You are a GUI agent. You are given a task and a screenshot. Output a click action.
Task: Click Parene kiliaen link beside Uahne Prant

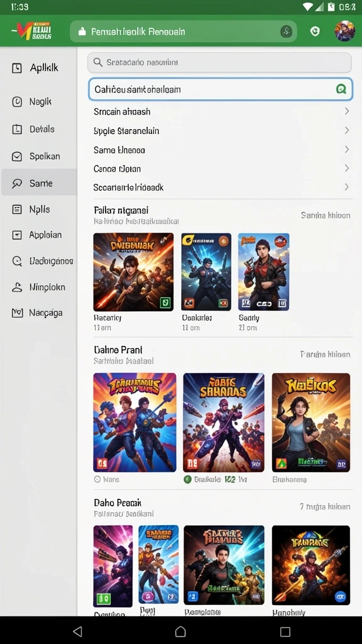[325, 354]
